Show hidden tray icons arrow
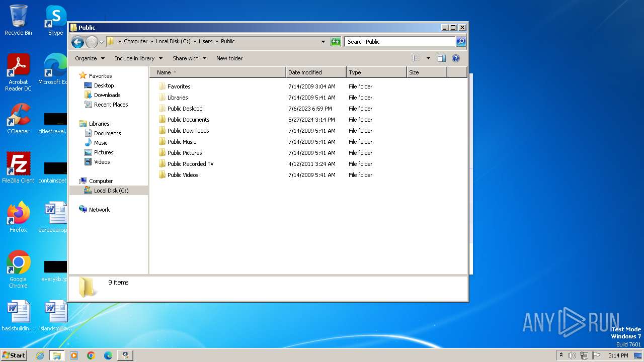The image size is (644, 362). 561,355
